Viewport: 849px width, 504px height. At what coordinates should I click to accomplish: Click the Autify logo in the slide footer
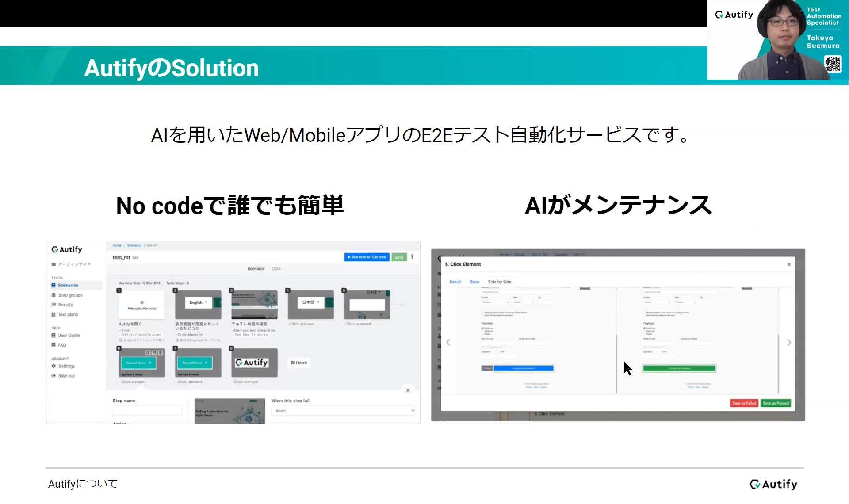pyautogui.click(x=773, y=484)
